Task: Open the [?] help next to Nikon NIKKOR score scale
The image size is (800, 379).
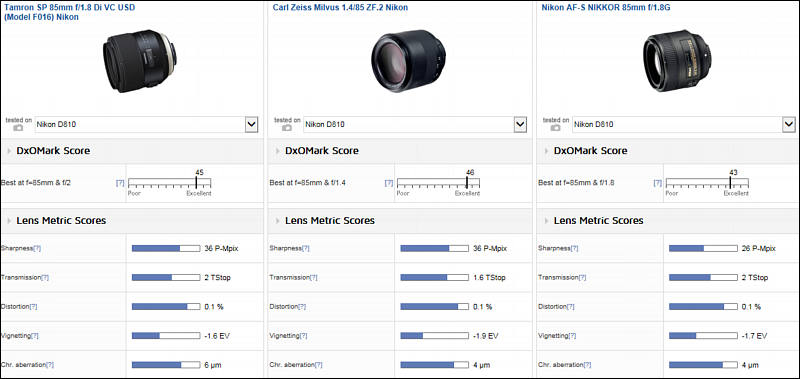Action: point(658,183)
